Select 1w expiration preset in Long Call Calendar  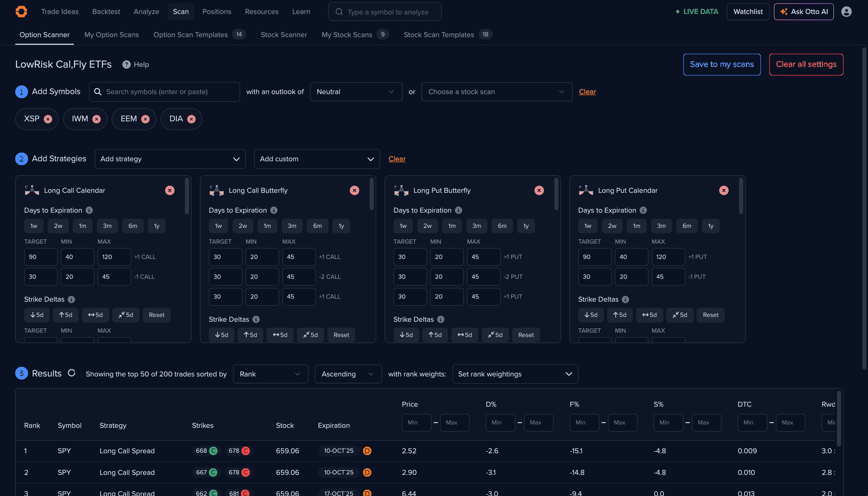click(34, 226)
